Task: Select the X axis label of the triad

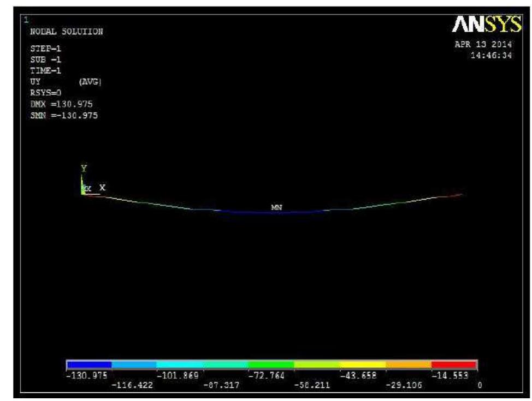Action: coord(102,188)
